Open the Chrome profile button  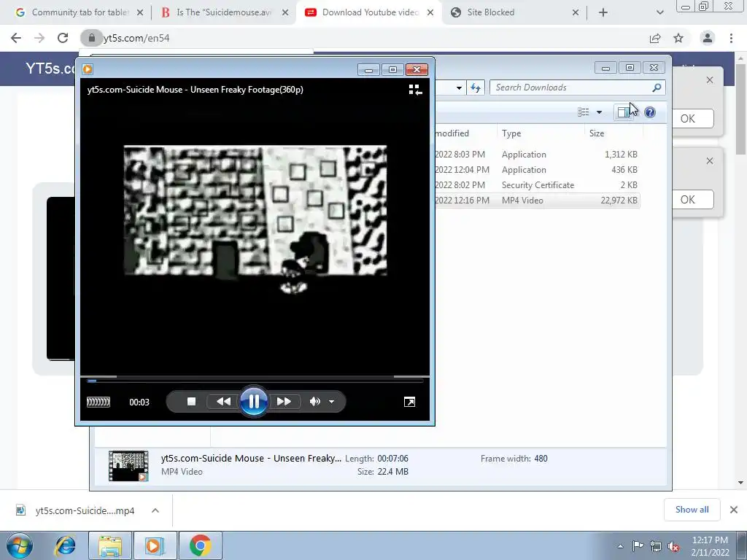click(x=708, y=38)
